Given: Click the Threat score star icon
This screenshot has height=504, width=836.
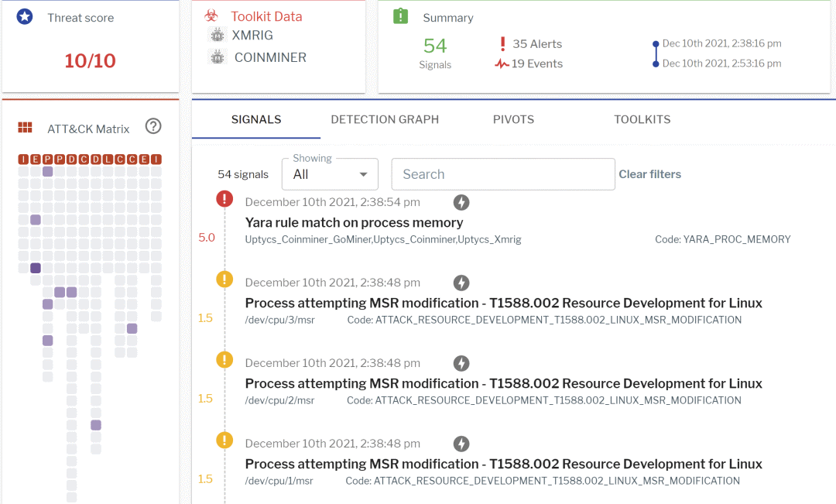Looking at the screenshot, I should [x=26, y=17].
